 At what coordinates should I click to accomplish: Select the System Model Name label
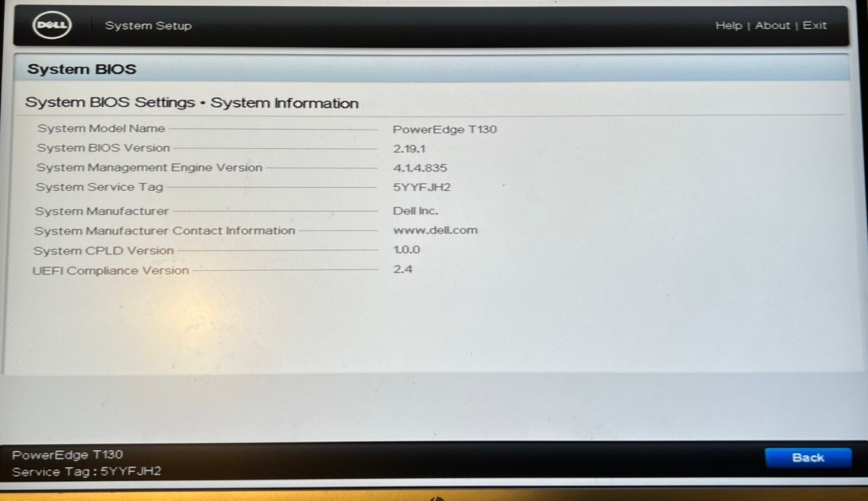[x=101, y=128]
